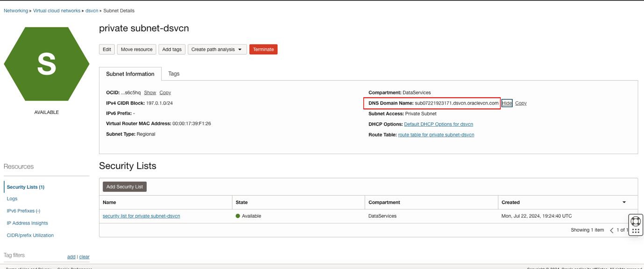Click Move resource button
This screenshot has height=269, width=644.
point(136,50)
